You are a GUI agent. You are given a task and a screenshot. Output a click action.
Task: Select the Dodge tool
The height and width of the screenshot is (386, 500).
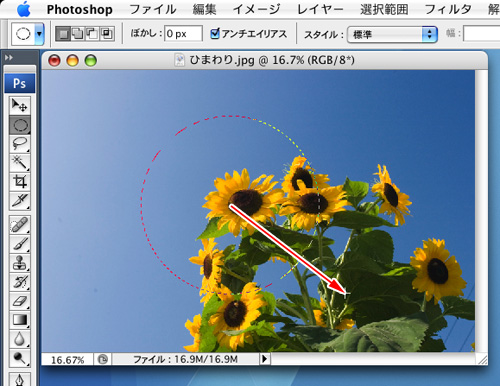20,358
